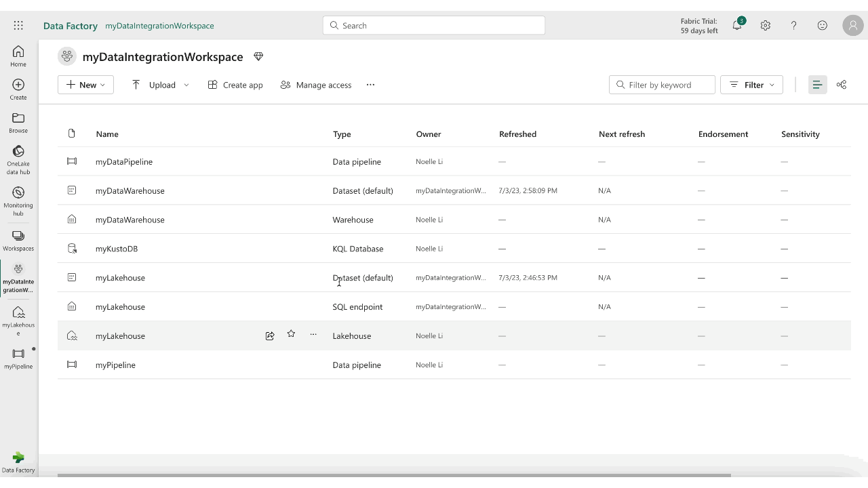Click Manage access
This screenshot has width=868, height=488.
click(x=316, y=85)
